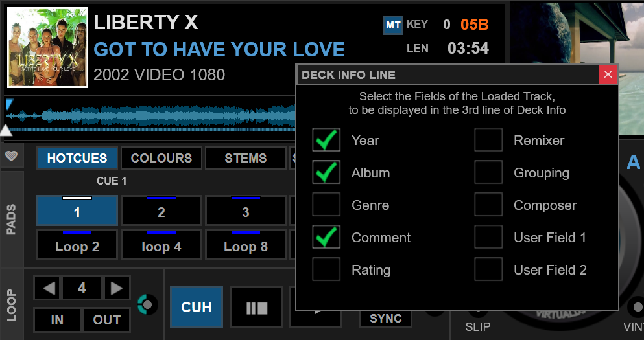This screenshot has width=644, height=340.
Task: Enable the User Field 1 checkbox
Action: coord(488,237)
